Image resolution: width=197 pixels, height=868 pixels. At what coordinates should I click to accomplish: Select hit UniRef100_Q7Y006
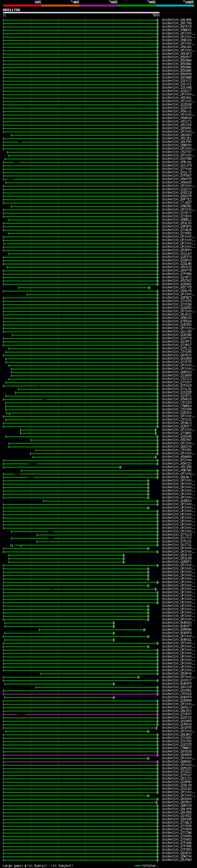tap(177, 169)
